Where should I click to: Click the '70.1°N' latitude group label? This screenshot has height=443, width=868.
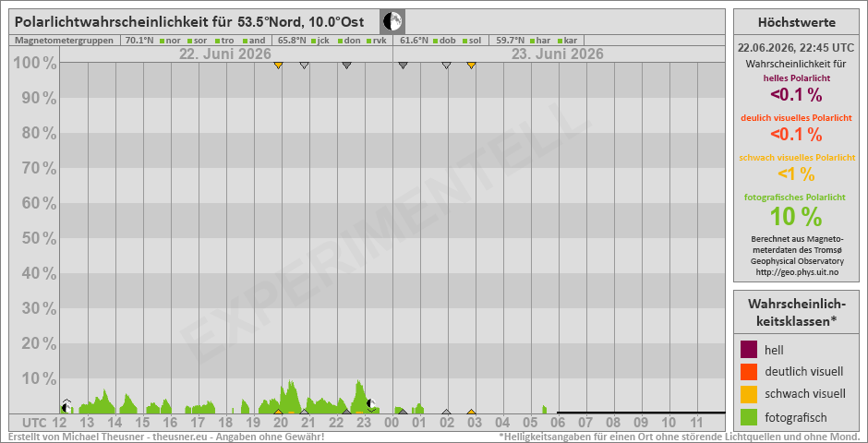coord(140,41)
